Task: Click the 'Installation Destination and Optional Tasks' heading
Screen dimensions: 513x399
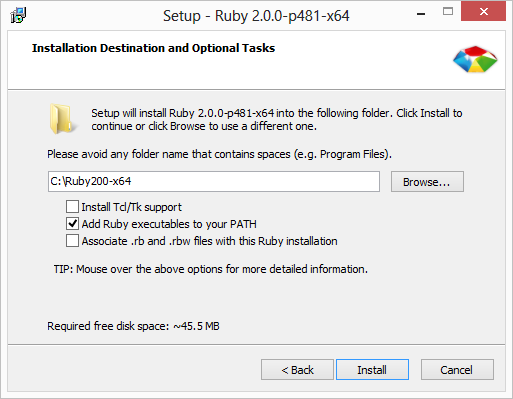Action: (153, 48)
